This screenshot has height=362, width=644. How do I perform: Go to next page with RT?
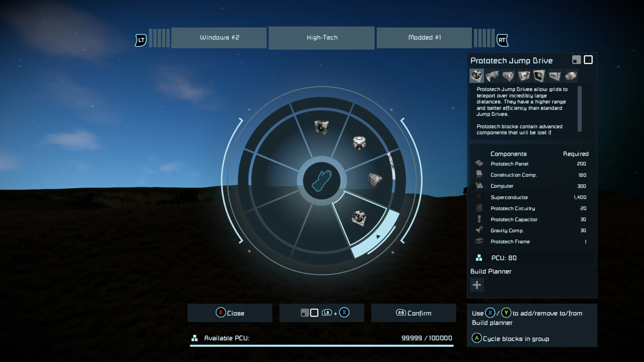(x=502, y=40)
